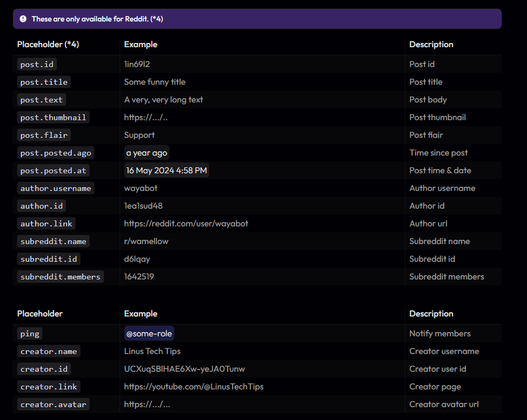Click the 'Notify members' description
527x420 pixels.
440,334
